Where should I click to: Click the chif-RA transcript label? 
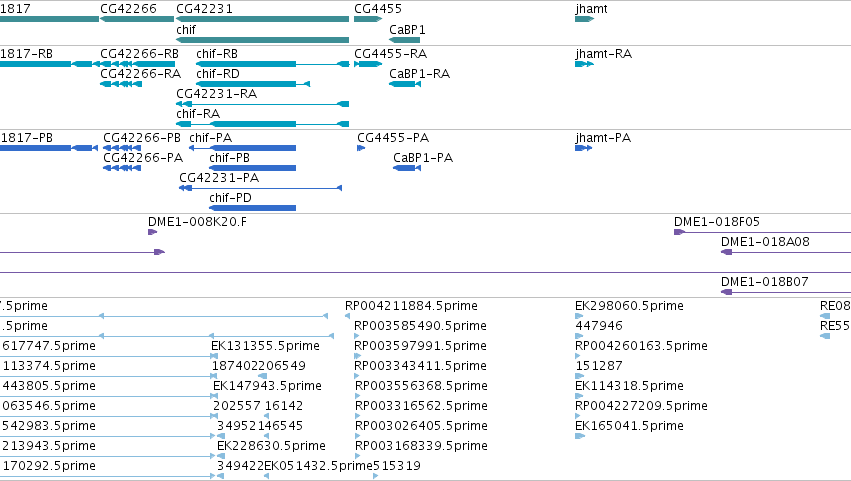tap(198, 114)
